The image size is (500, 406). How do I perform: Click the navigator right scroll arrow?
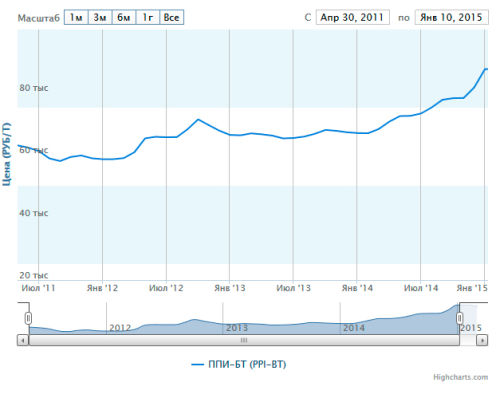pos(482,340)
